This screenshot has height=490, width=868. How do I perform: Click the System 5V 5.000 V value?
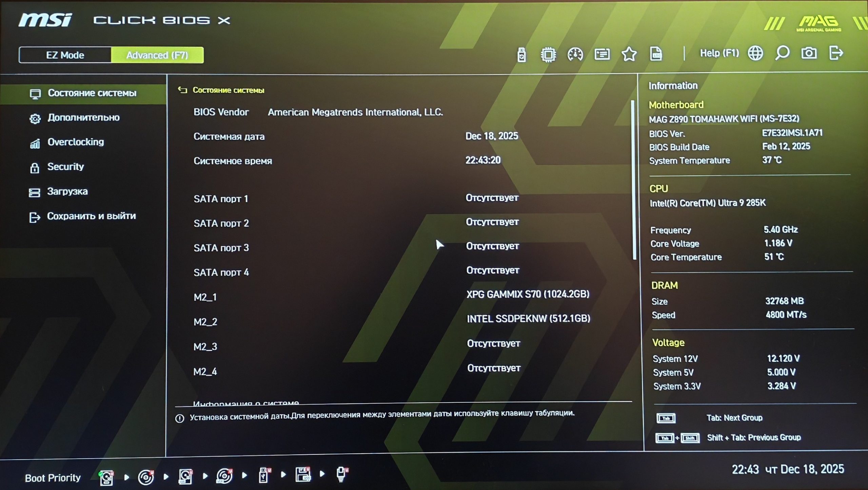pos(782,372)
